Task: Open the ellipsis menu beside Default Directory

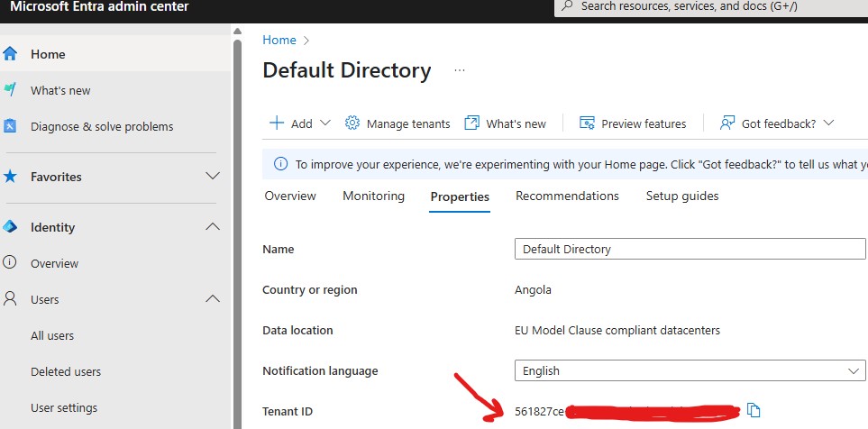Action: point(460,71)
